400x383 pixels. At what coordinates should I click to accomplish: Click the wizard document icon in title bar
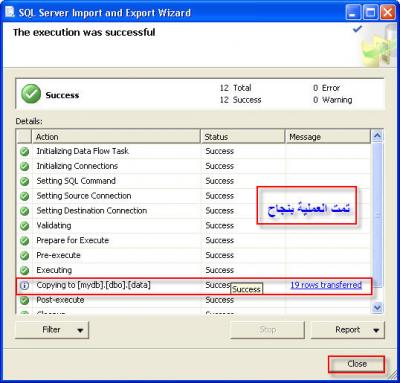point(10,12)
